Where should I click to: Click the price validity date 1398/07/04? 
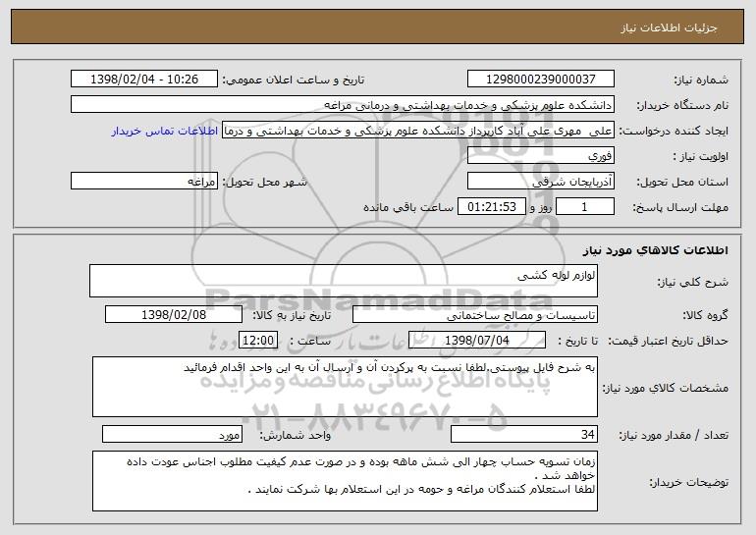click(x=477, y=341)
